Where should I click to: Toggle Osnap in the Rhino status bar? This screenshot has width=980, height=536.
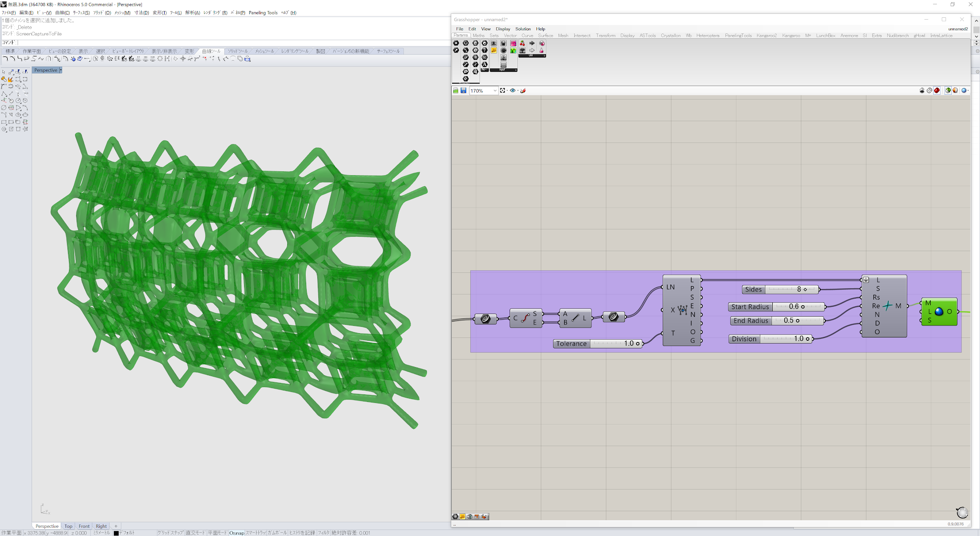tap(237, 533)
